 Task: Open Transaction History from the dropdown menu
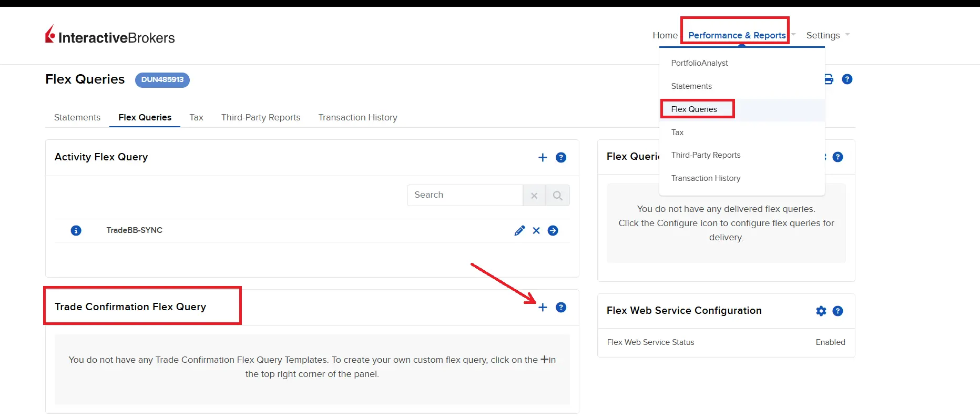[706, 178]
